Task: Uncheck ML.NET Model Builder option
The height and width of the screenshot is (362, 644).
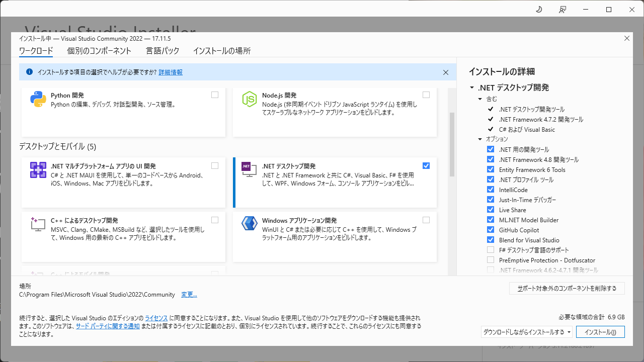Action: click(491, 220)
